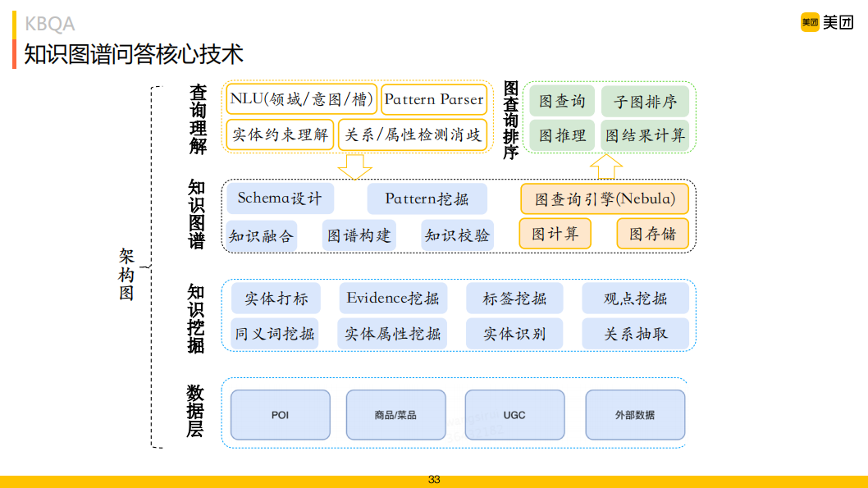Click the 关系/属性检测消歧 box
The height and width of the screenshot is (488, 868).
tap(413, 135)
